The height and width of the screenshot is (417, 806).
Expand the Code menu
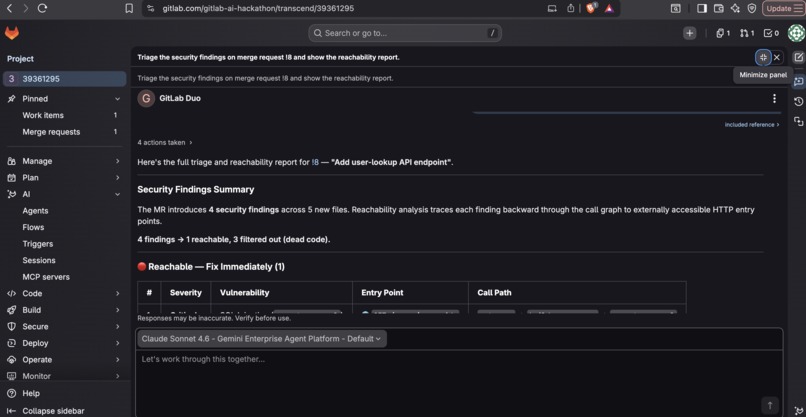(64, 293)
